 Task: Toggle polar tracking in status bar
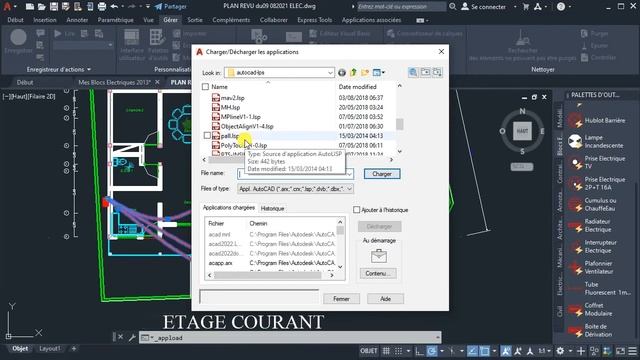click(x=432, y=351)
